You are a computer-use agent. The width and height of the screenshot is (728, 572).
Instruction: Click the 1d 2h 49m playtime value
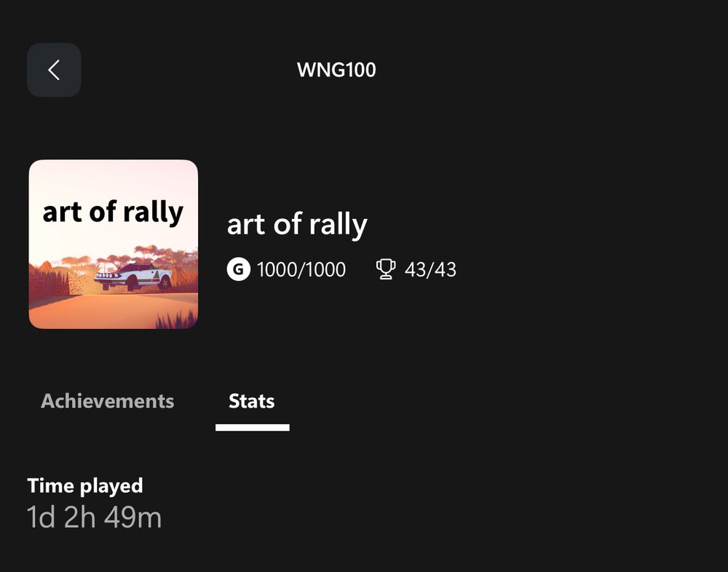94,517
